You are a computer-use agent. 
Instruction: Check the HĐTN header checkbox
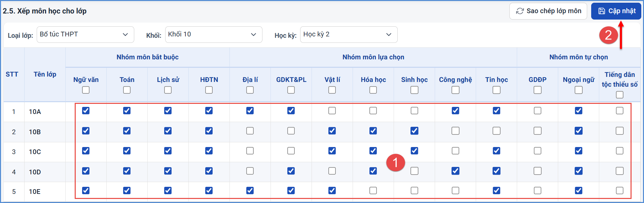tap(209, 90)
